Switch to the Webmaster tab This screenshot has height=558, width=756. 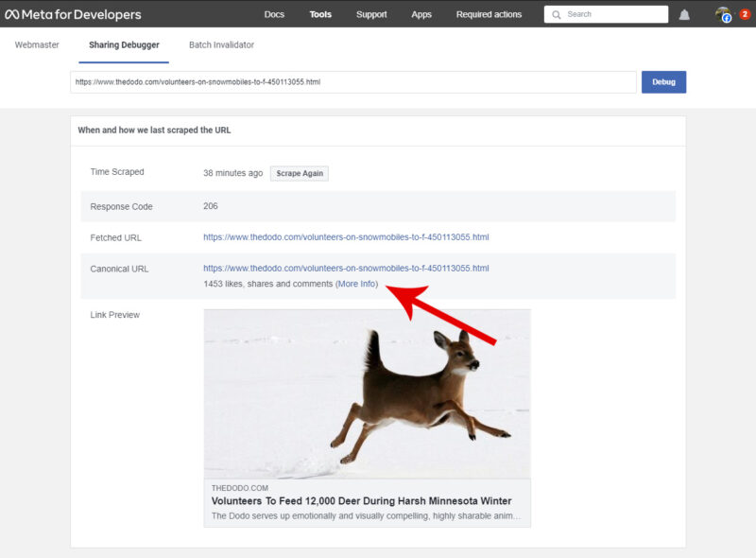(37, 44)
